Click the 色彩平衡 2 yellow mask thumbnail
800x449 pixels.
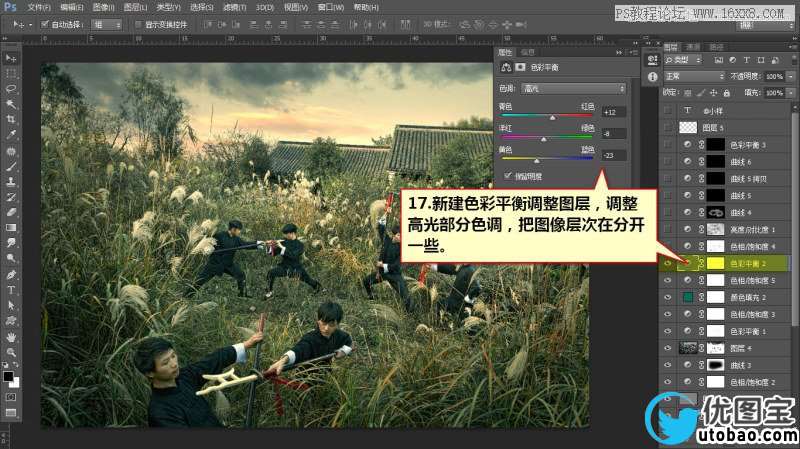click(x=715, y=263)
